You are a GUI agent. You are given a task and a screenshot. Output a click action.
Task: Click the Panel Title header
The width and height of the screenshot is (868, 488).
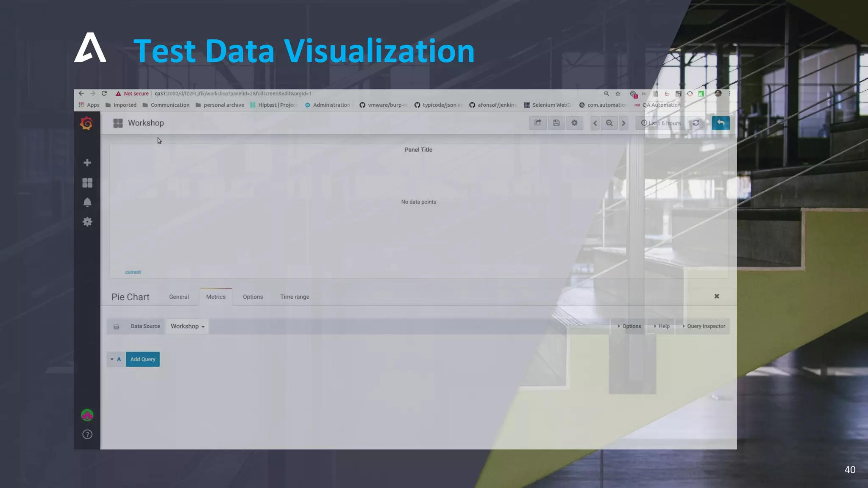tap(418, 150)
